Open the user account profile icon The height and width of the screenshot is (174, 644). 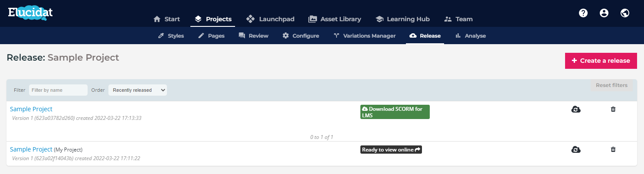tap(604, 13)
